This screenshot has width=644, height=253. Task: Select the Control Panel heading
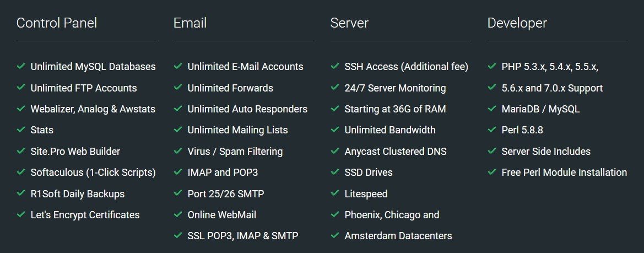pyautogui.click(x=57, y=23)
